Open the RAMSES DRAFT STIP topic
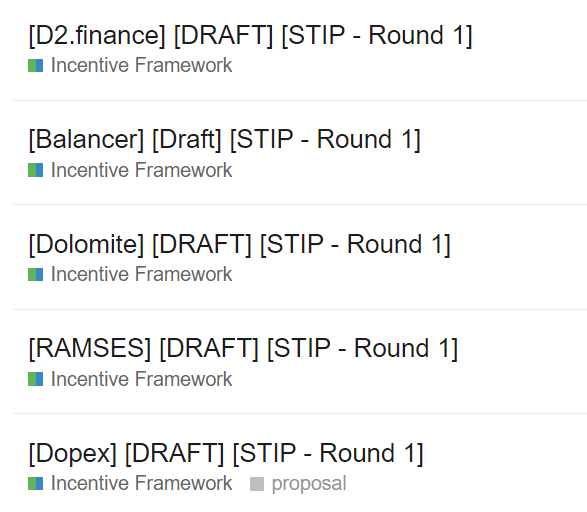The height and width of the screenshot is (512, 587). pyautogui.click(x=243, y=348)
